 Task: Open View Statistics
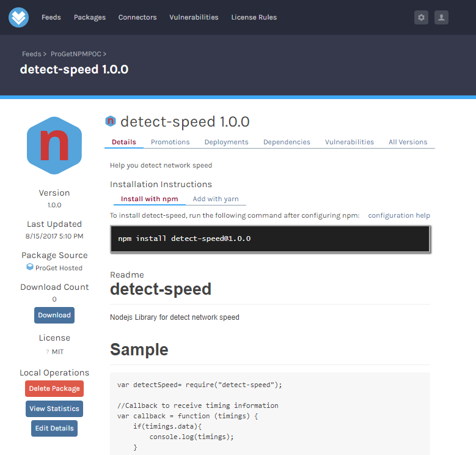click(54, 409)
